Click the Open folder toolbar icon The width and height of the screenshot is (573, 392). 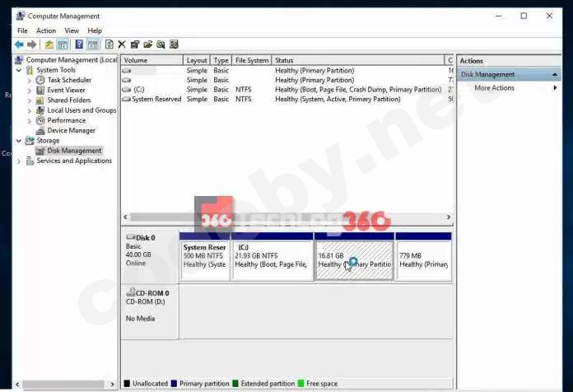[x=147, y=44]
